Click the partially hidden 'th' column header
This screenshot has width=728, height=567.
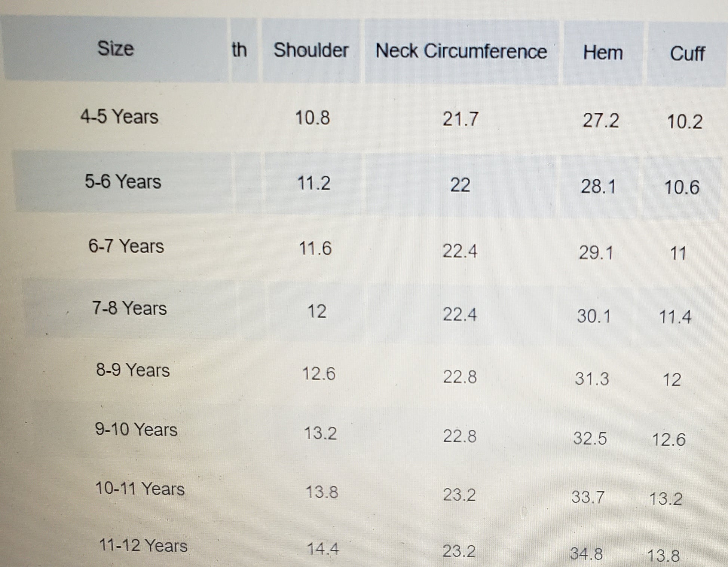pos(239,50)
